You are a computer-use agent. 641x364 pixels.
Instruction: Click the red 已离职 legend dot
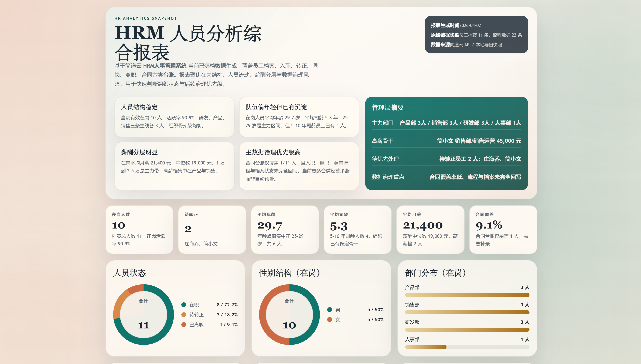click(x=184, y=325)
